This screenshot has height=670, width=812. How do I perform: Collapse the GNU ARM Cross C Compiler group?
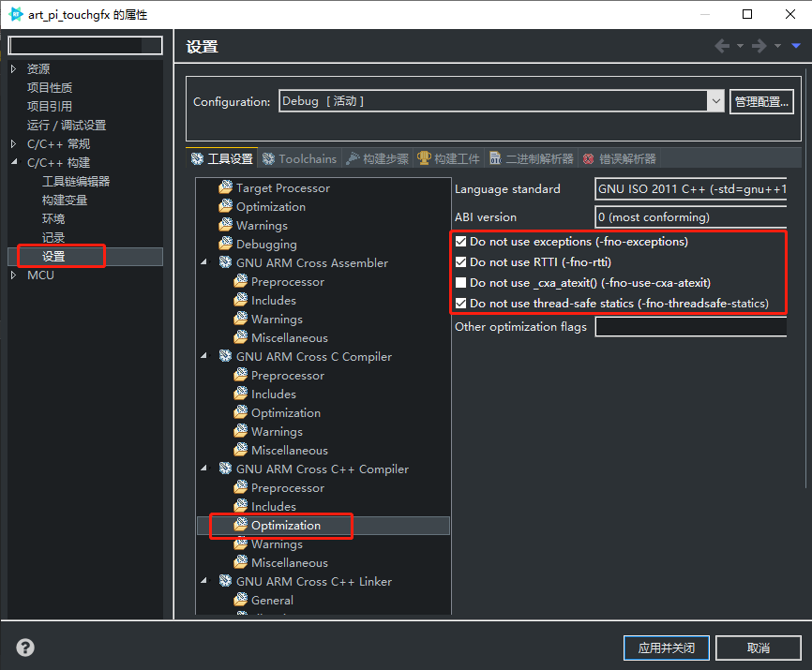click(203, 356)
